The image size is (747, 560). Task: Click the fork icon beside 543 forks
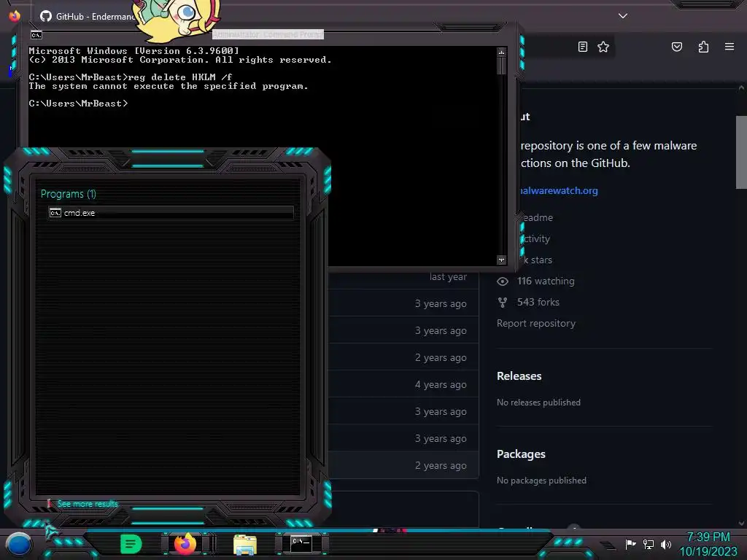[502, 303]
